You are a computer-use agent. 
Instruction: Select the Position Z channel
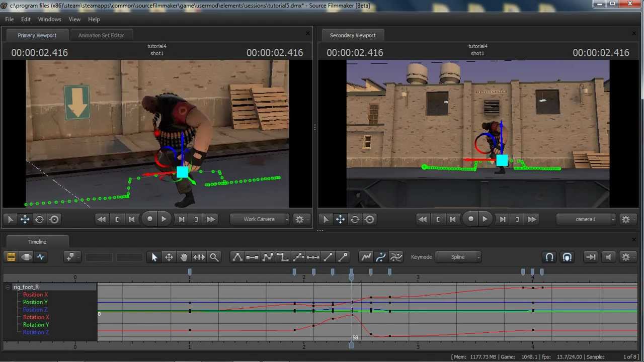click(35, 310)
